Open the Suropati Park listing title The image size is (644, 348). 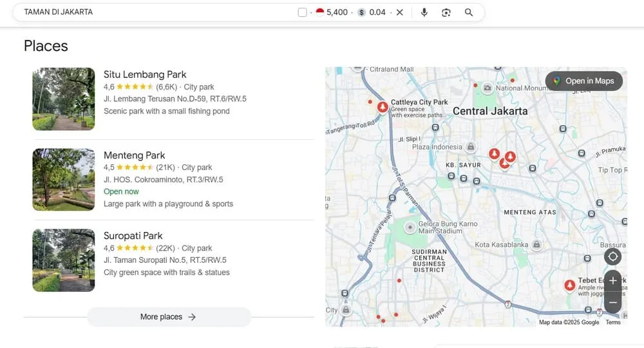(x=133, y=236)
